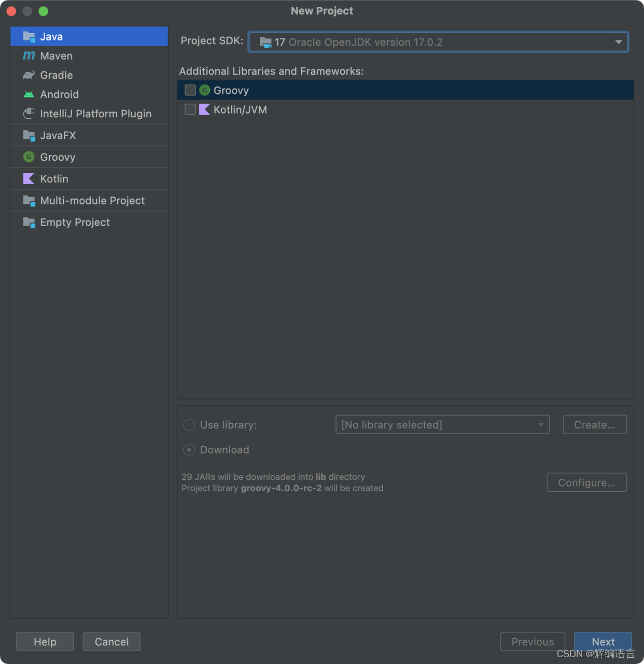The image size is (644, 664).
Task: Open the No library selected dropdown
Action: point(442,425)
